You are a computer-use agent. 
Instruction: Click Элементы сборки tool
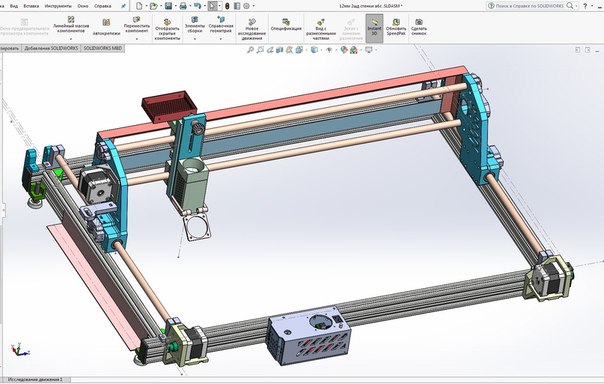pos(195,25)
